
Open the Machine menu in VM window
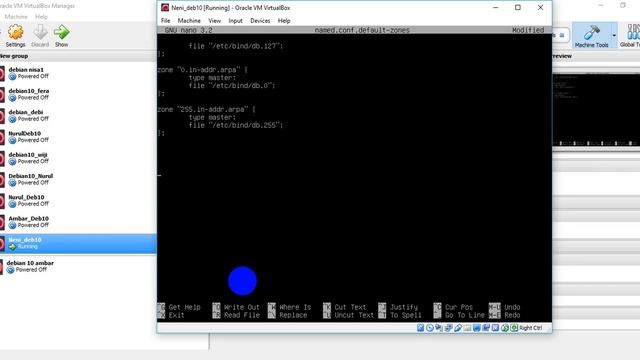click(189, 20)
